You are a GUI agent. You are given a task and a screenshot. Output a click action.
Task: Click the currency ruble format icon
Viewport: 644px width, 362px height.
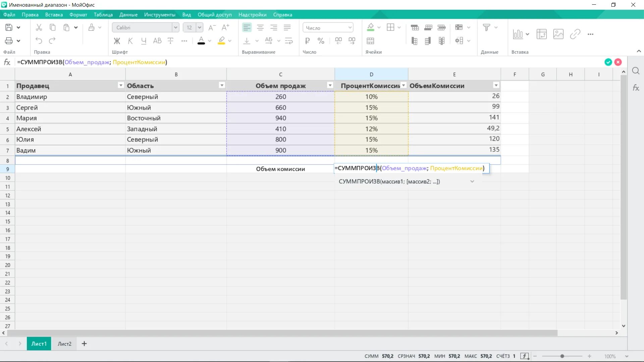tap(307, 41)
